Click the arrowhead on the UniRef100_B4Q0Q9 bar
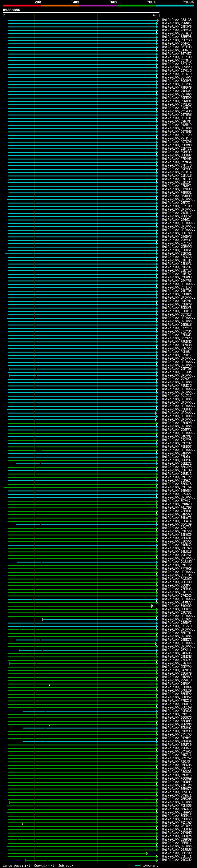Screen dimensions: 197x868 pyautogui.click(x=152, y=606)
